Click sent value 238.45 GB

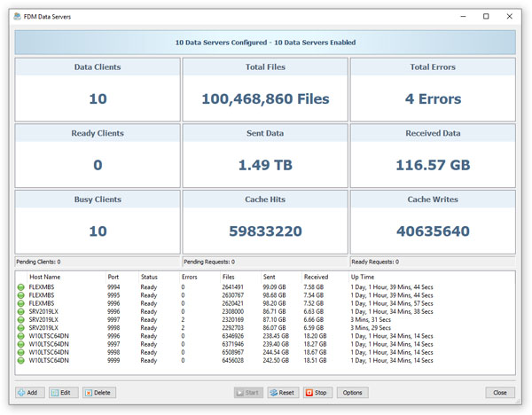coord(276,336)
